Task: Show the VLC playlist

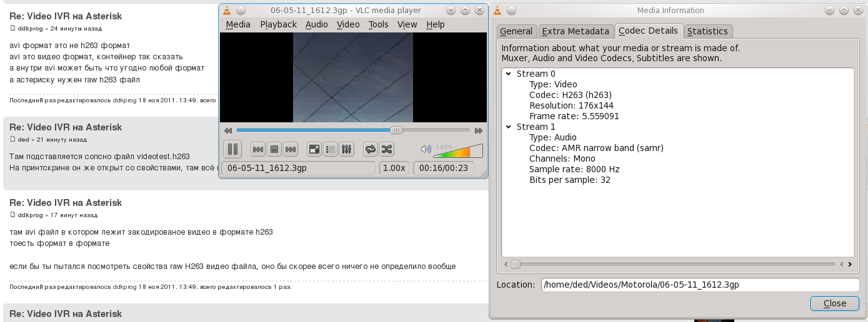Action: point(331,149)
